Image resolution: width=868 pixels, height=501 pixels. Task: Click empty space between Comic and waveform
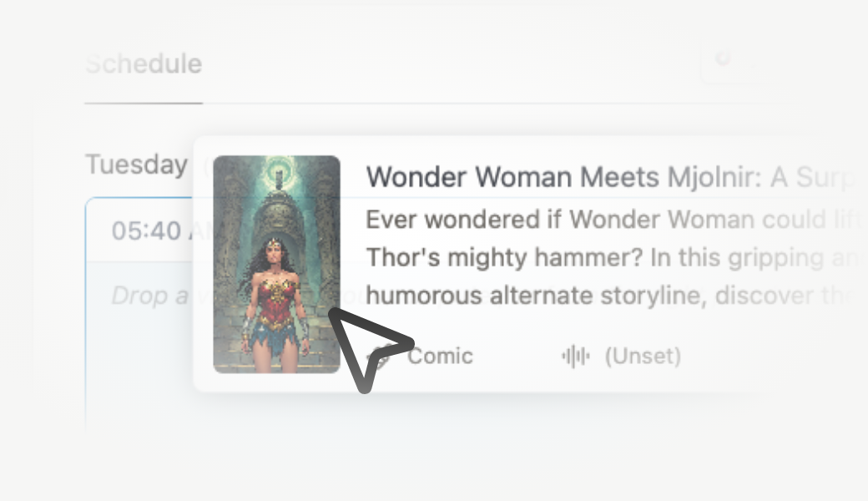pos(517,356)
